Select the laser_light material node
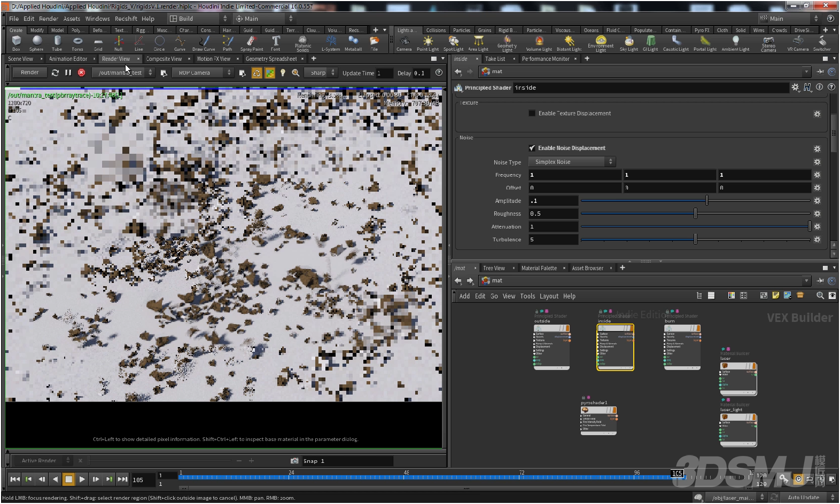The image size is (840, 504). [x=738, y=429]
